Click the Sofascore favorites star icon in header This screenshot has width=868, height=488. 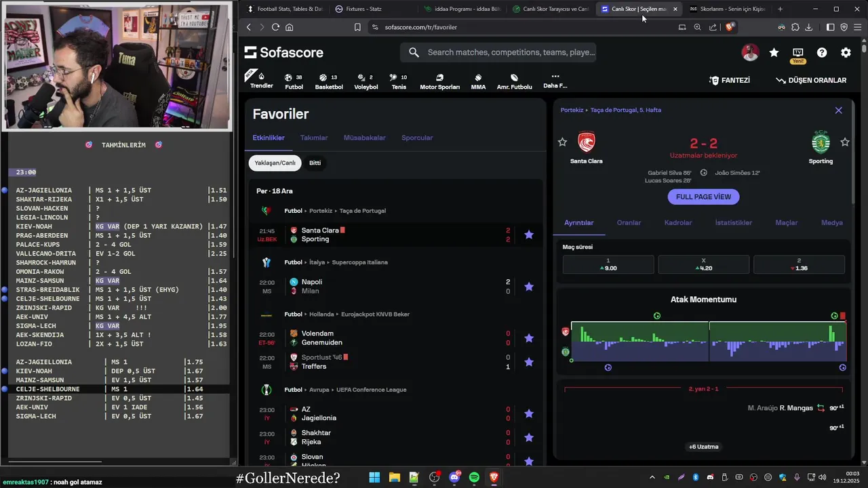point(774,53)
